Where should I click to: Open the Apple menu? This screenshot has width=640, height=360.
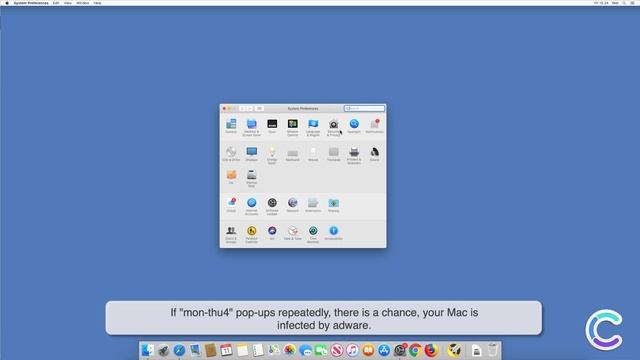tap(7, 3)
